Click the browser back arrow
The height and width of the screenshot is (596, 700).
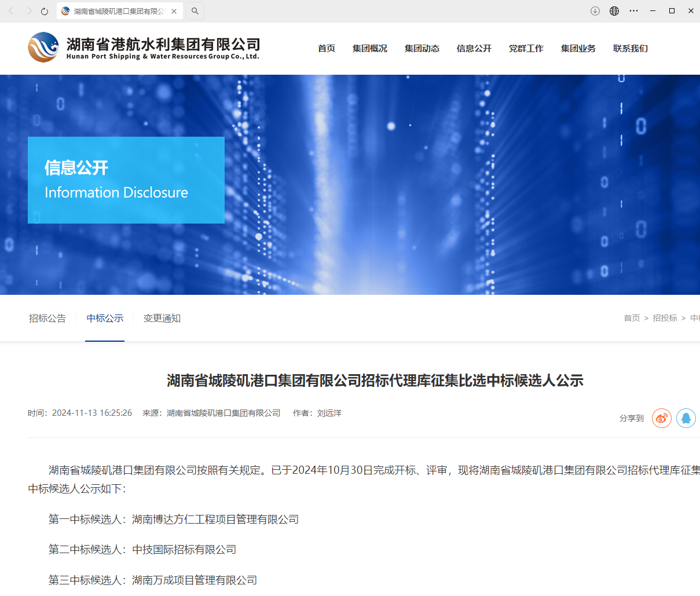point(11,11)
